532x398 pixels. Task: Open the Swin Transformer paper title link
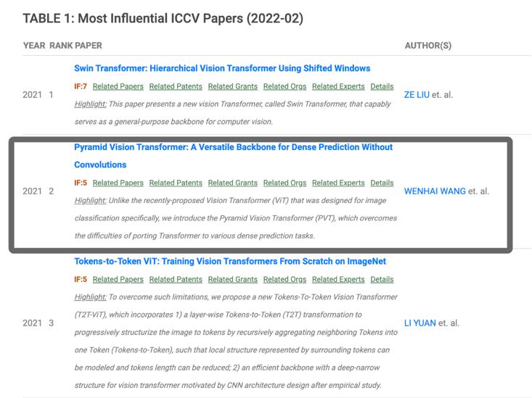point(222,68)
